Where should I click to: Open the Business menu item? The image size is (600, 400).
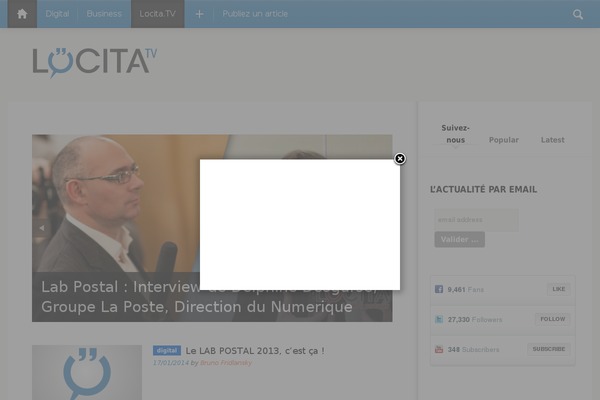(x=104, y=14)
